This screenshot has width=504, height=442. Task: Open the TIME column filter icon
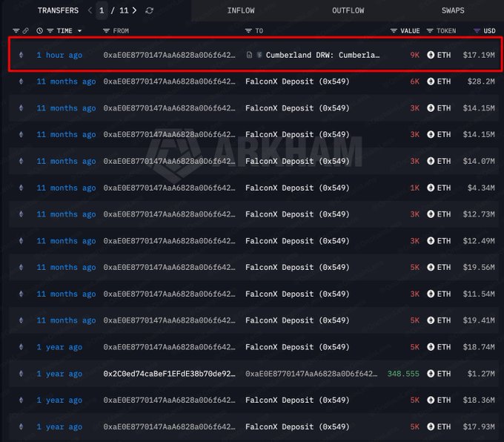point(50,31)
